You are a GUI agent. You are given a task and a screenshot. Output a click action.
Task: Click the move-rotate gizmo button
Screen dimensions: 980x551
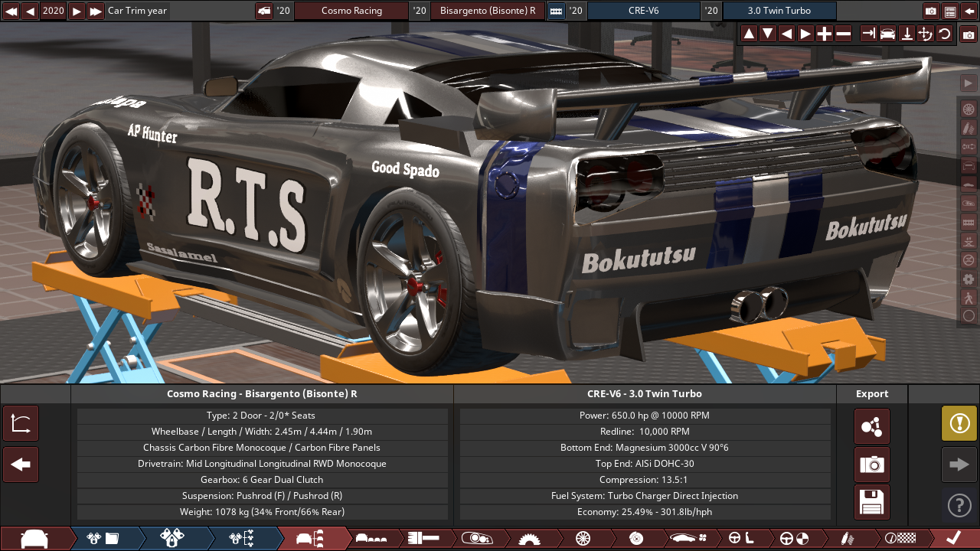tap(925, 34)
